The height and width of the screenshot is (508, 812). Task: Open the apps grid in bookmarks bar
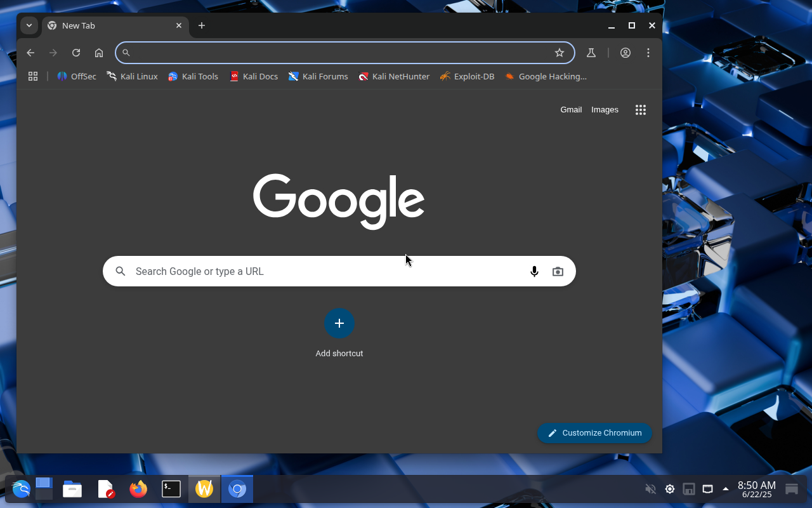tap(33, 76)
